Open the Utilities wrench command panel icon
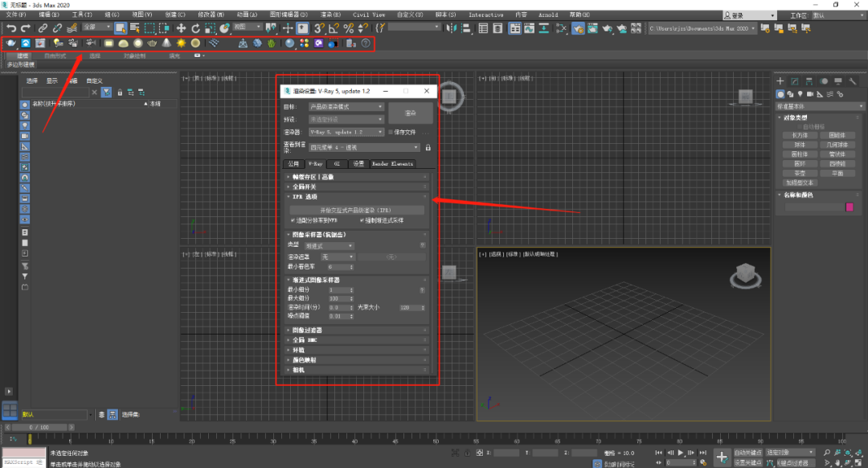This screenshot has width=868, height=468. 853,81
